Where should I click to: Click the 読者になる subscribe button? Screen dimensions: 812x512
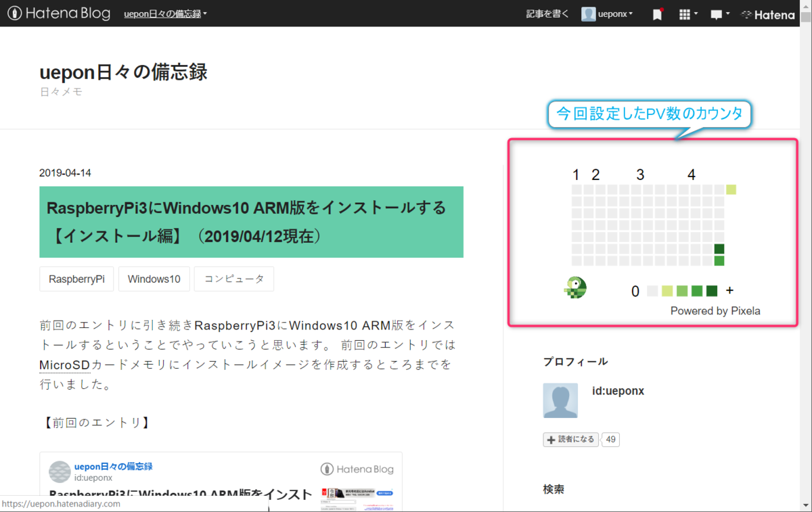point(572,440)
